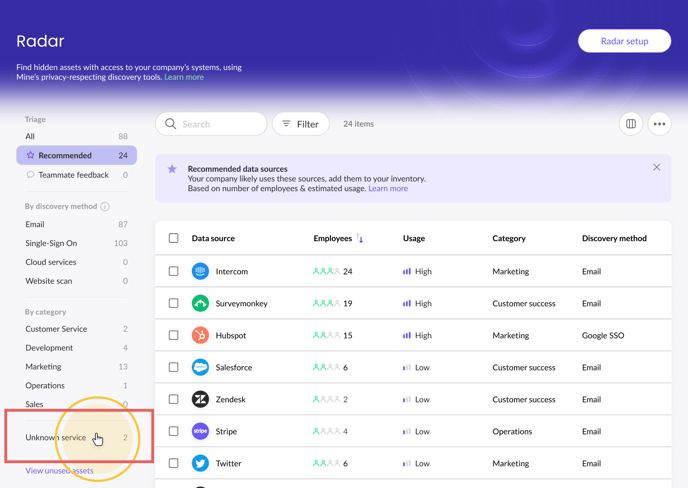Click Operations category in Stripe row
This screenshot has width=688, height=488.
point(512,431)
